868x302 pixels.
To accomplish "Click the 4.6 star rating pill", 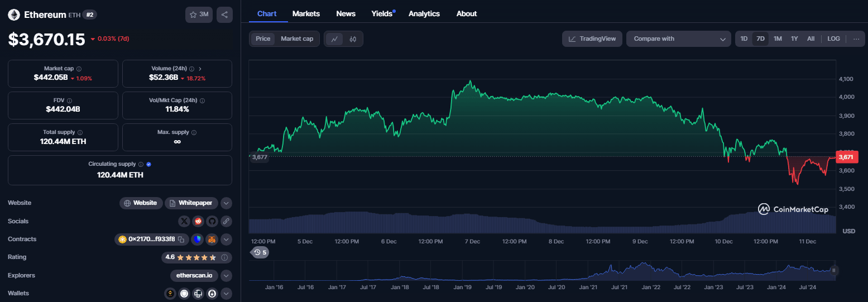I will pyautogui.click(x=196, y=257).
